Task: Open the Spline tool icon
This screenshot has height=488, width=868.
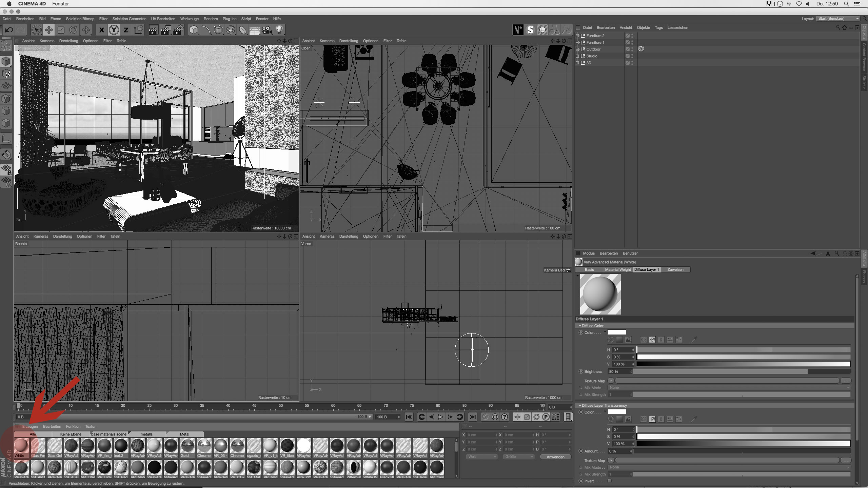Action: (206, 30)
